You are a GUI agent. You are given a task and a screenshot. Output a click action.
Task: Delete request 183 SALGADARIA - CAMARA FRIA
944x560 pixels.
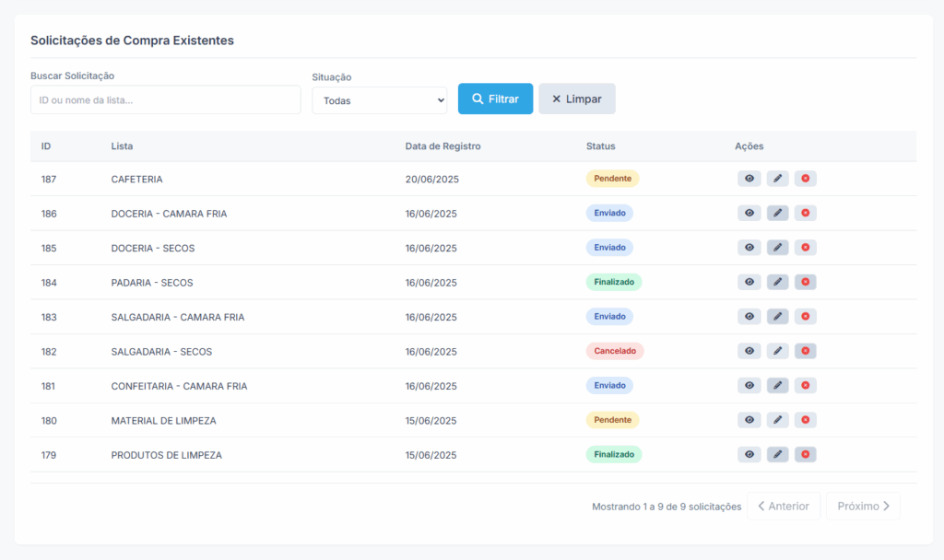point(805,317)
